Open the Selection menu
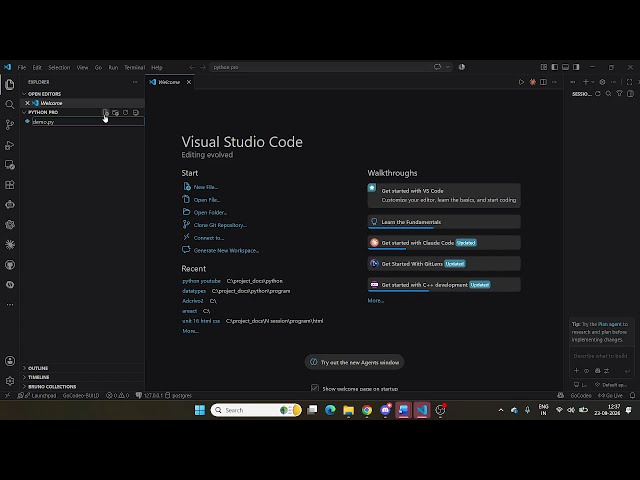 tap(59, 67)
